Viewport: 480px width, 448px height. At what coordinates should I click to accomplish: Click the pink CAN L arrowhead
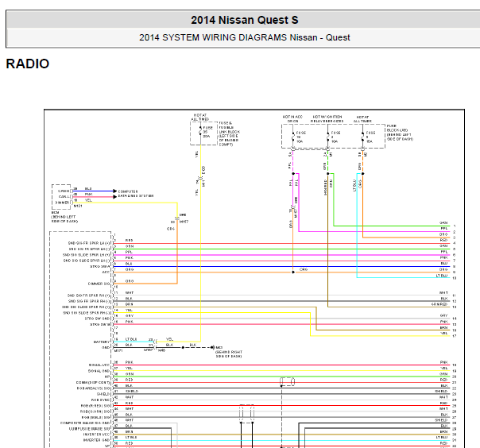coord(114,196)
